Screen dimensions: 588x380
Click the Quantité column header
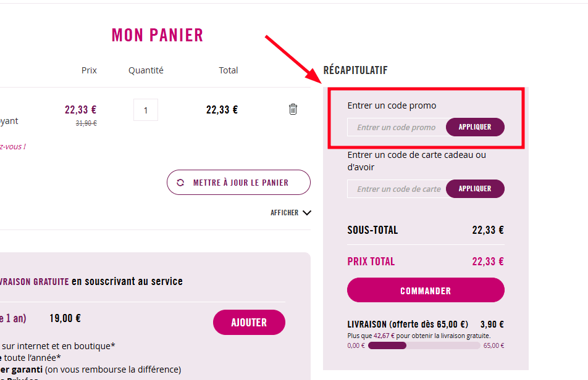click(x=146, y=70)
